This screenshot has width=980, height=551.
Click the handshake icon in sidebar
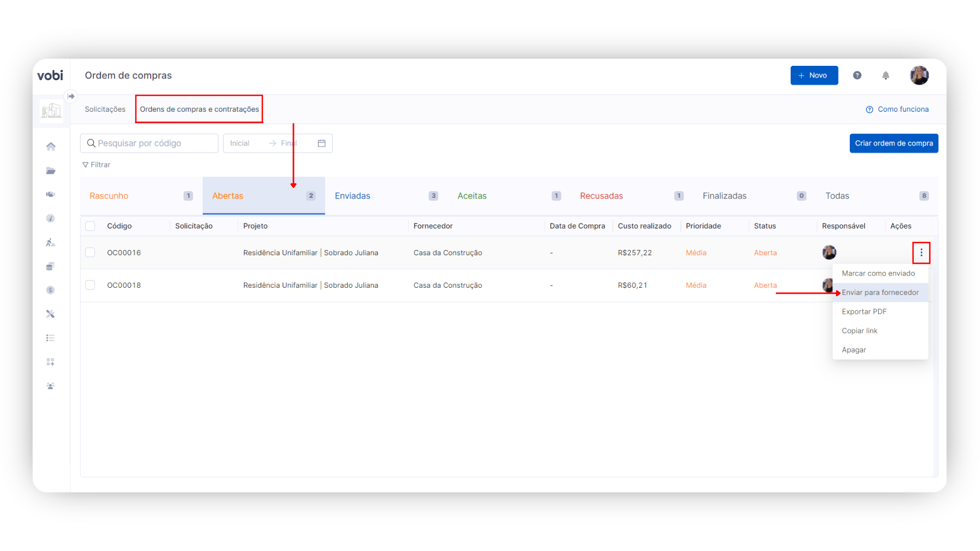coord(51,194)
